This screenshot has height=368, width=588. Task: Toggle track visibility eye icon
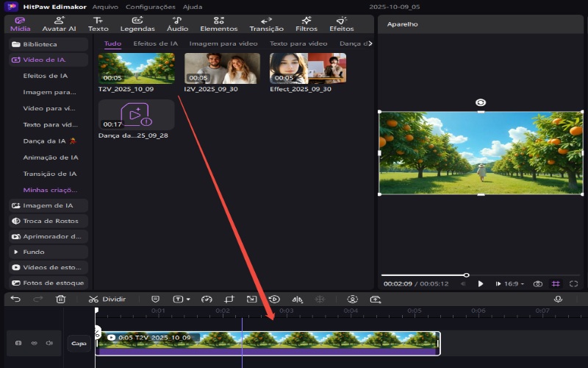[34, 343]
